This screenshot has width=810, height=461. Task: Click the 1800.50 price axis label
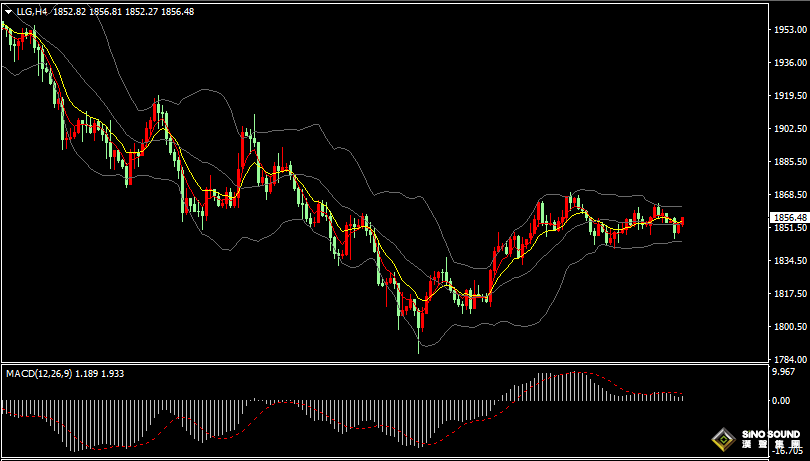coord(789,327)
